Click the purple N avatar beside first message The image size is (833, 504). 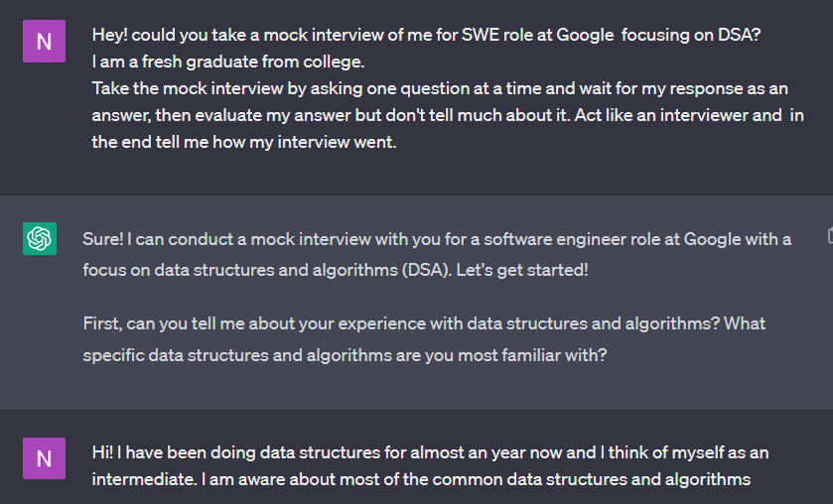(x=44, y=42)
